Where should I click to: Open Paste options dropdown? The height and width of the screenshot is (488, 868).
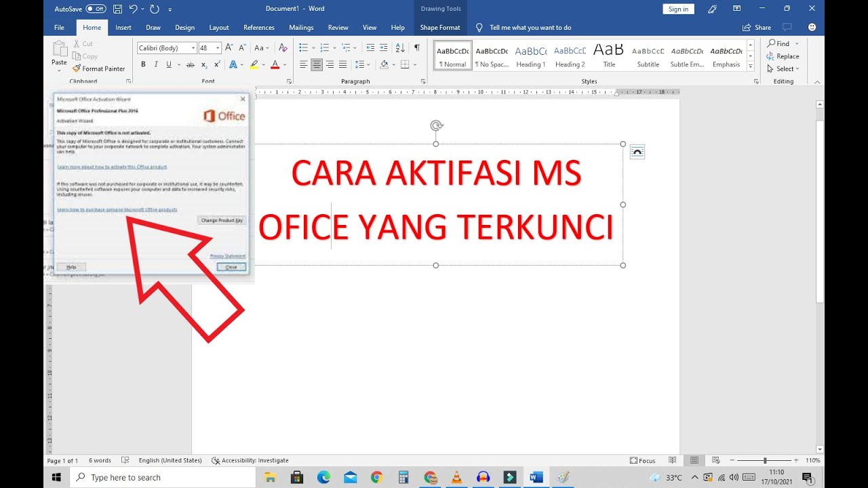pos(59,70)
